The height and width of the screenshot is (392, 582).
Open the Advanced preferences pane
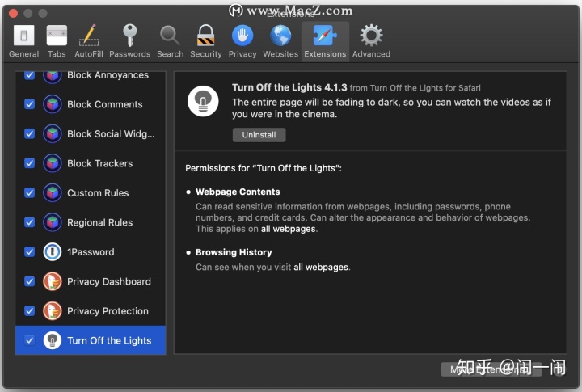[371, 41]
